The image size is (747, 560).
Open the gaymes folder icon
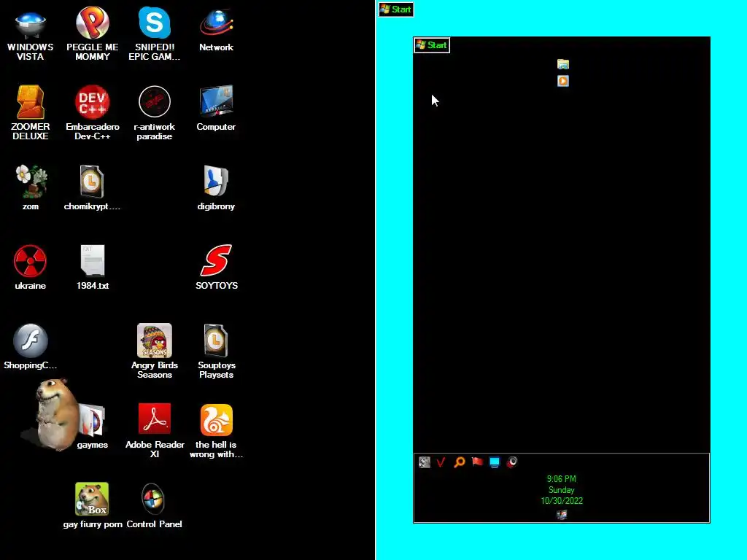tap(93, 426)
